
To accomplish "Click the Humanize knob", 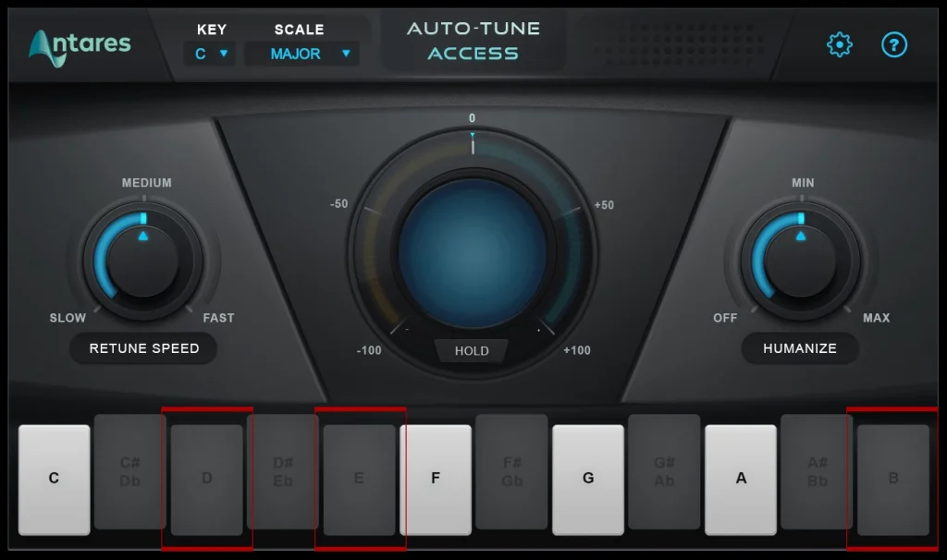I will pyautogui.click(x=800, y=259).
